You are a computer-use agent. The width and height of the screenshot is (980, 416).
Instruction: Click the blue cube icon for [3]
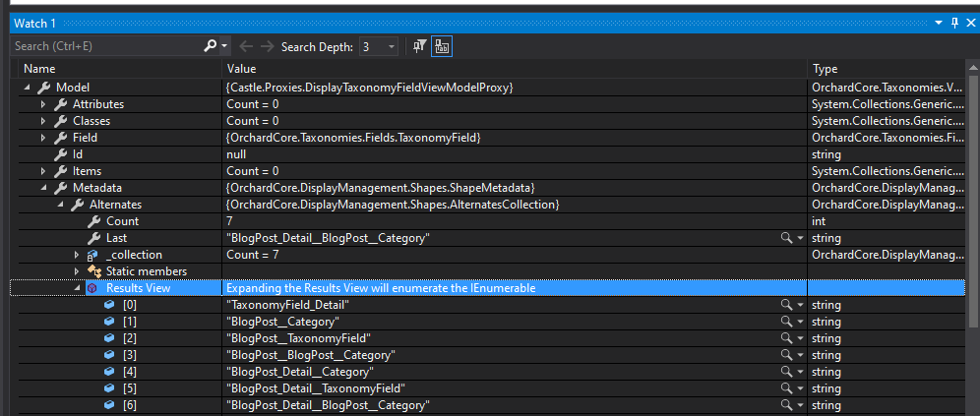tap(109, 355)
